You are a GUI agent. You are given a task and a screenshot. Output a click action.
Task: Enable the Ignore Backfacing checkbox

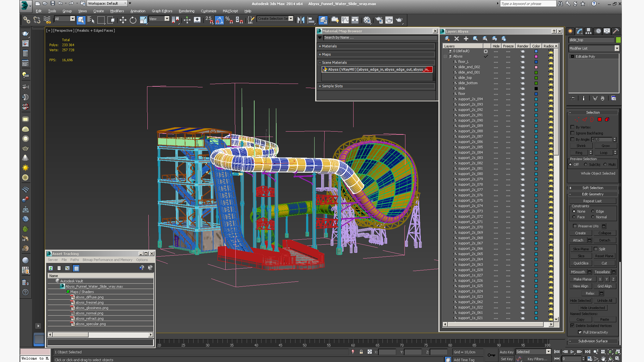tap(573, 133)
